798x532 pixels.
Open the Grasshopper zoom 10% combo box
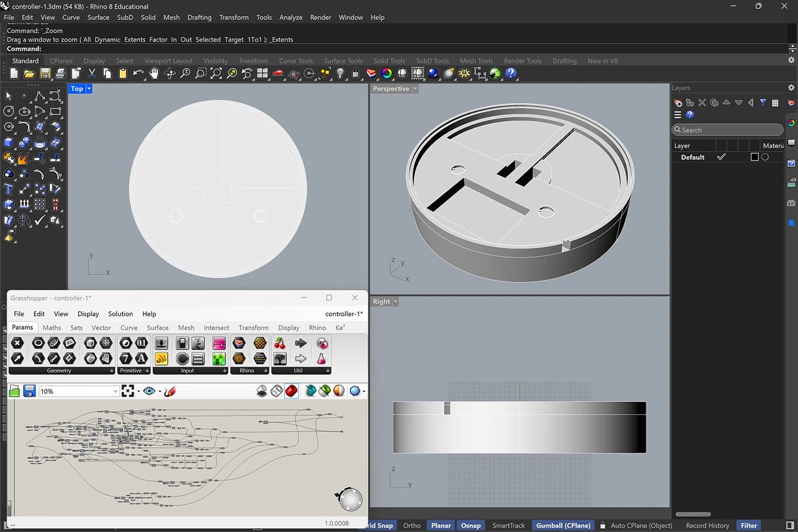tap(79, 391)
